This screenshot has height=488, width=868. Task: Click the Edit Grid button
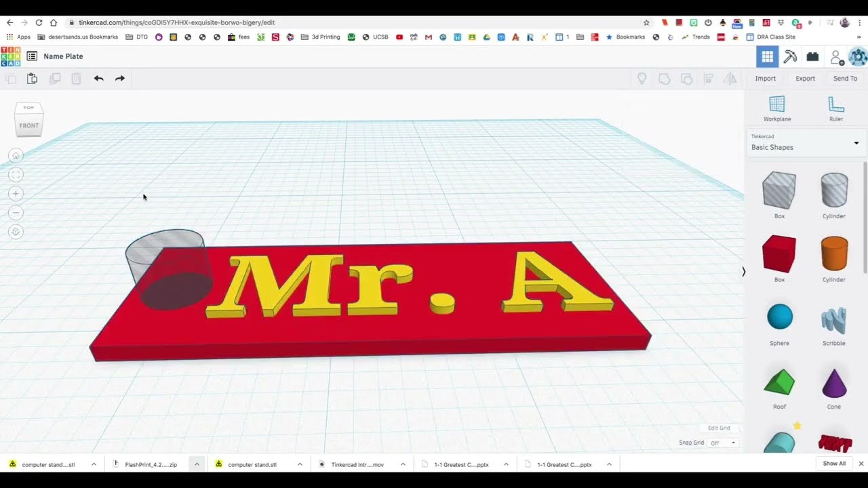[719, 428]
